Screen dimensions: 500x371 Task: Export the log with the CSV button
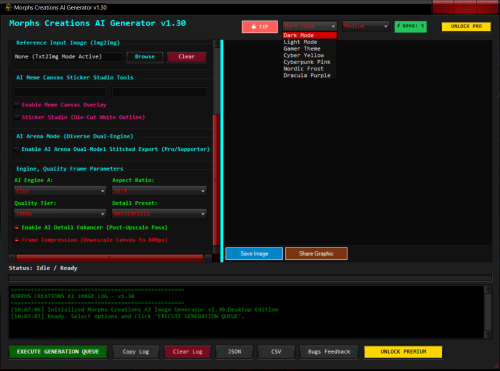[x=276, y=352]
